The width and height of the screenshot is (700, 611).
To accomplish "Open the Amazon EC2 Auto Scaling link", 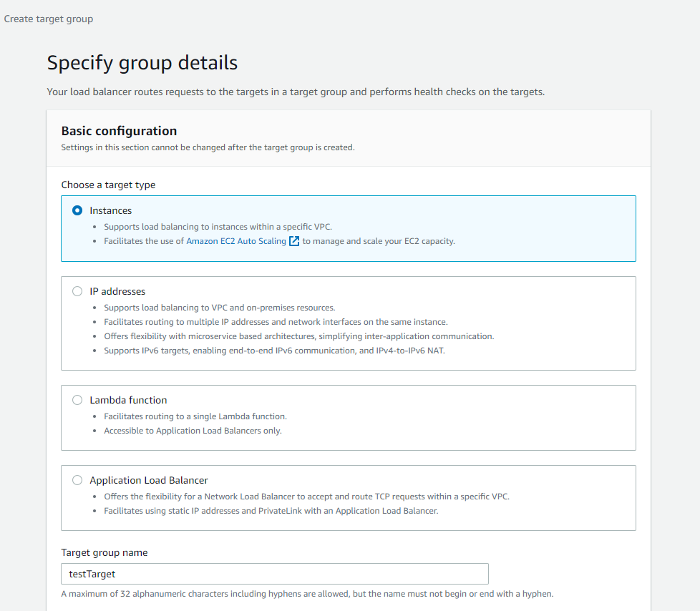I will pos(236,241).
